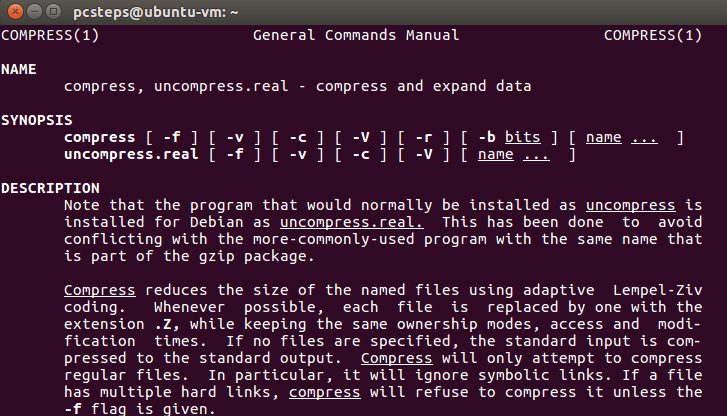The height and width of the screenshot is (416, 727).
Task: Click the SYNOPSIS section heading
Action: coord(37,121)
